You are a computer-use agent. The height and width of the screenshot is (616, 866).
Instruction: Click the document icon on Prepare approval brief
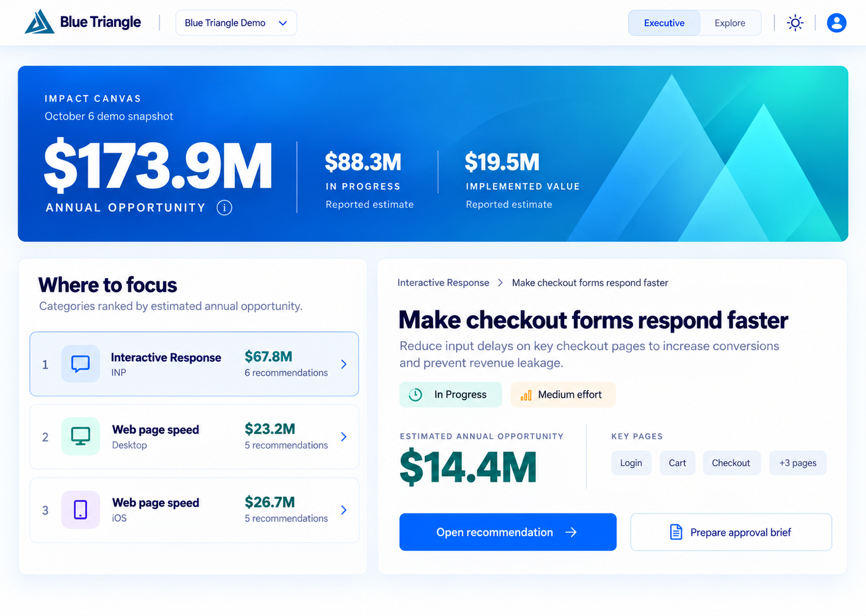[x=676, y=532]
